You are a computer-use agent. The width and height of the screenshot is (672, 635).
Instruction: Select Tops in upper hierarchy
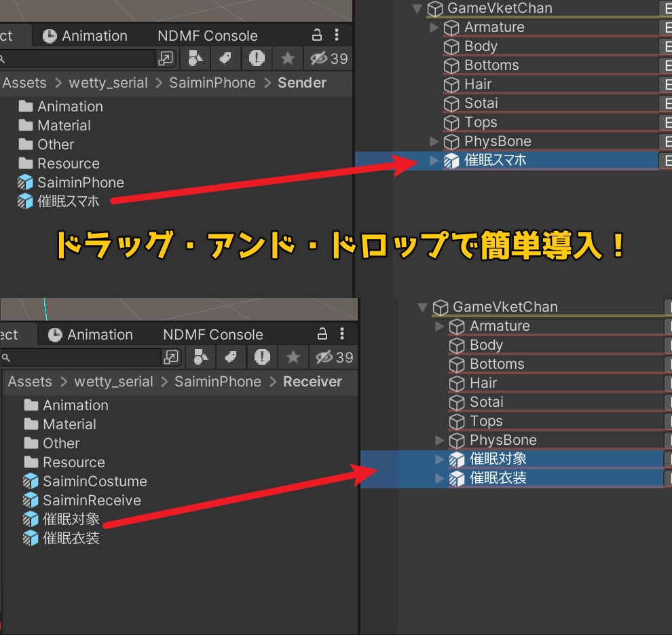pyautogui.click(x=481, y=122)
